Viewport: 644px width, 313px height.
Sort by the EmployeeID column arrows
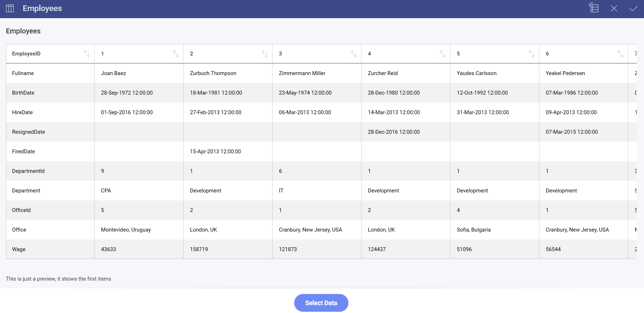[87, 54]
